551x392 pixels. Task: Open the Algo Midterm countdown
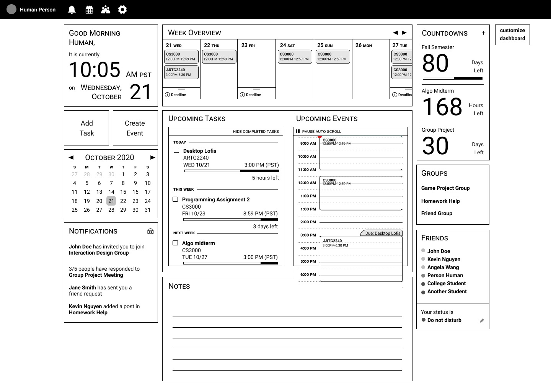pyautogui.click(x=453, y=103)
